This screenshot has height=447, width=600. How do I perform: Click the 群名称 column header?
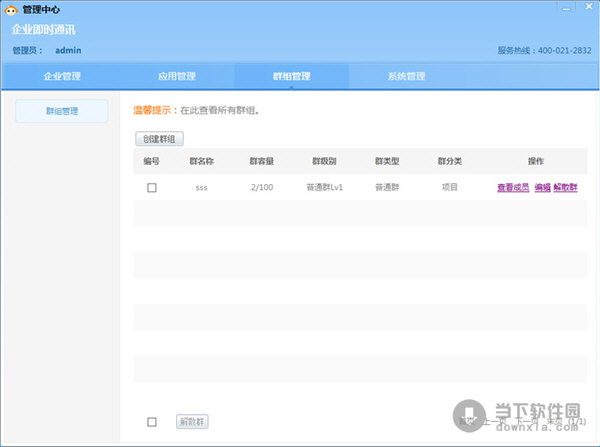click(201, 160)
